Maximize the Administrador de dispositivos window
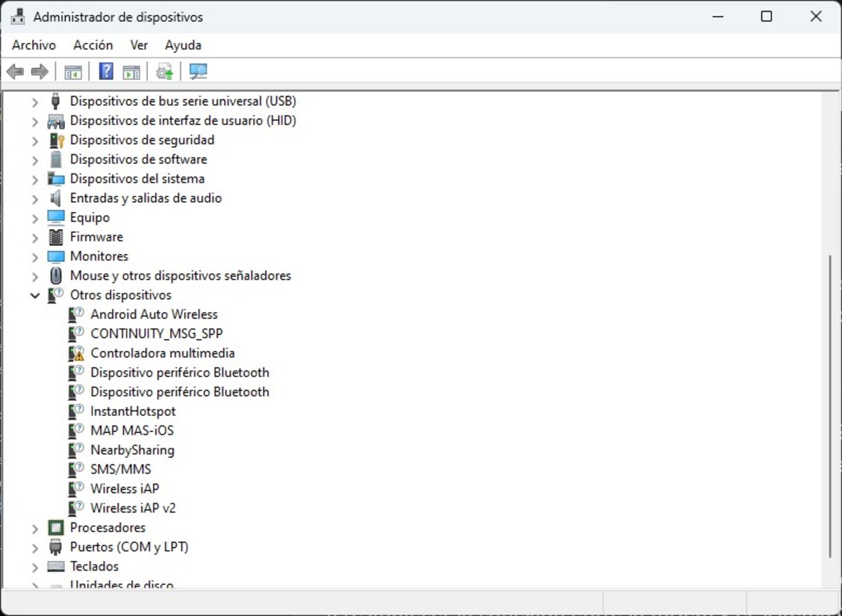This screenshot has height=616, width=842. point(767,16)
